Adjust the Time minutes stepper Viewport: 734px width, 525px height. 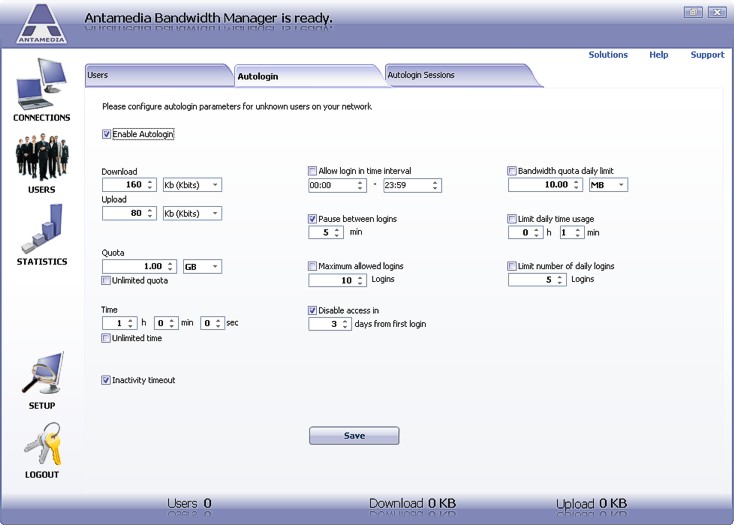[x=172, y=323]
